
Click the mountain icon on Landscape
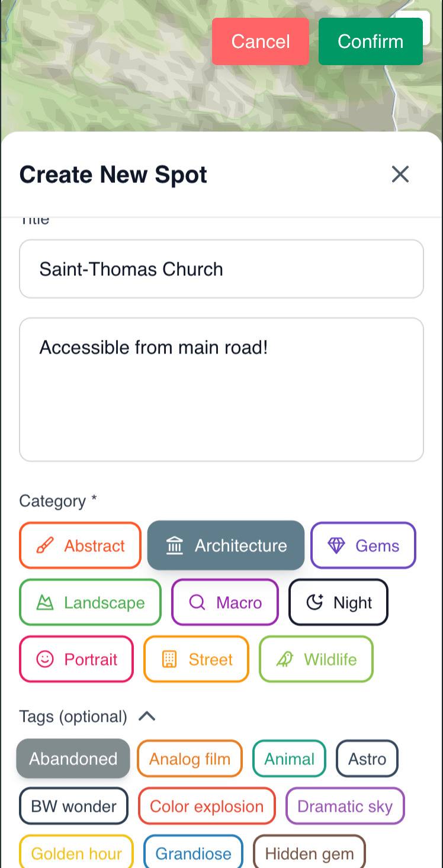(x=45, y=603)
